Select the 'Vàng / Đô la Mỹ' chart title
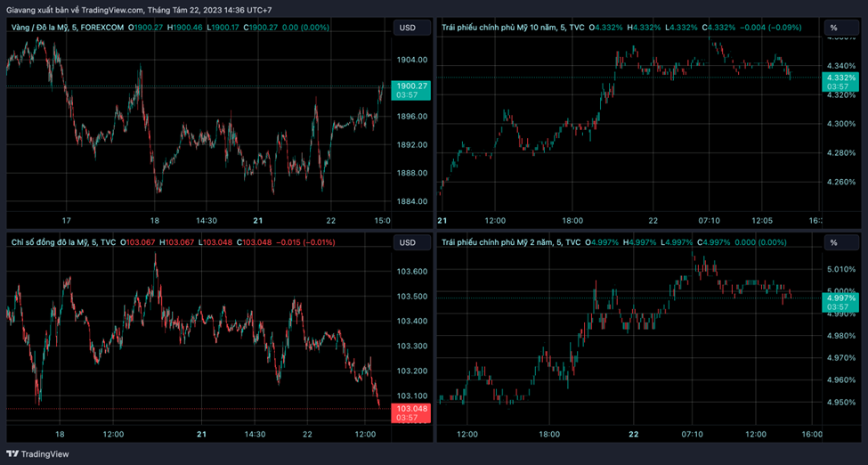Image resolution: width=868 pixels, height=465 pixels. (x=42, y=28)
